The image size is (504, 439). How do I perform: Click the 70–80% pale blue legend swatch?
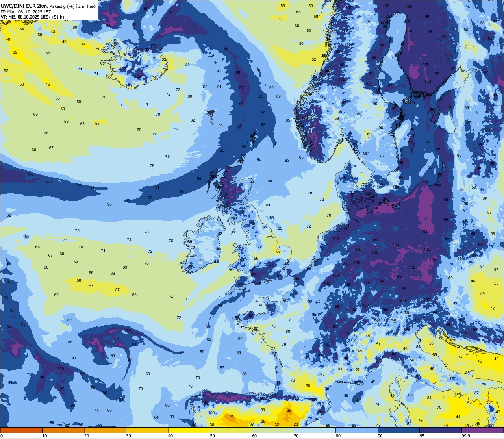click(315, 430)
